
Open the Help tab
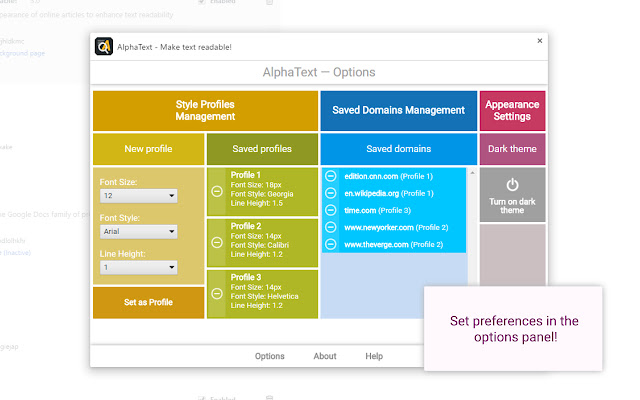pos(374,356)
